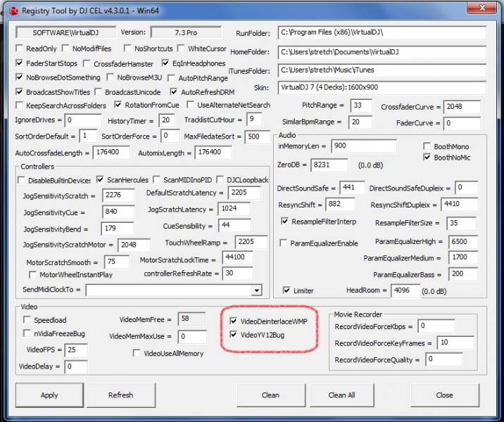This screenshot has height=422, width=504.
Task: Toggle the Limiter checkbox
Action: [286, 290]
